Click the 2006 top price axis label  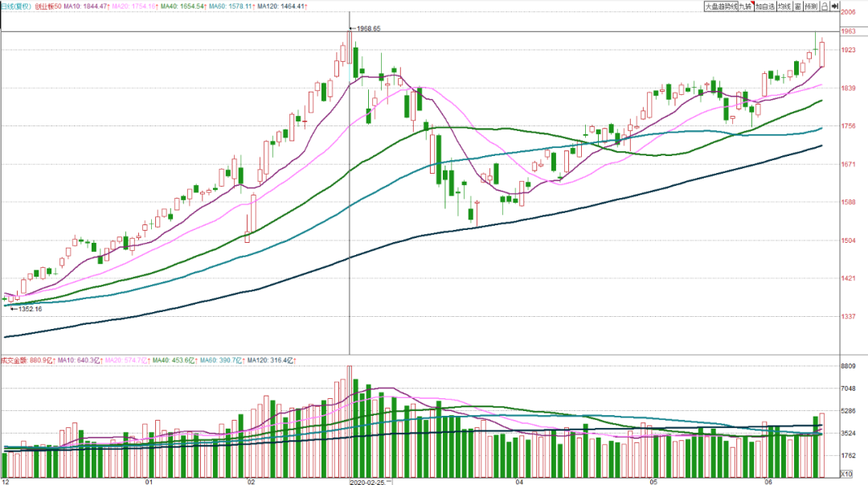[848, 12]
